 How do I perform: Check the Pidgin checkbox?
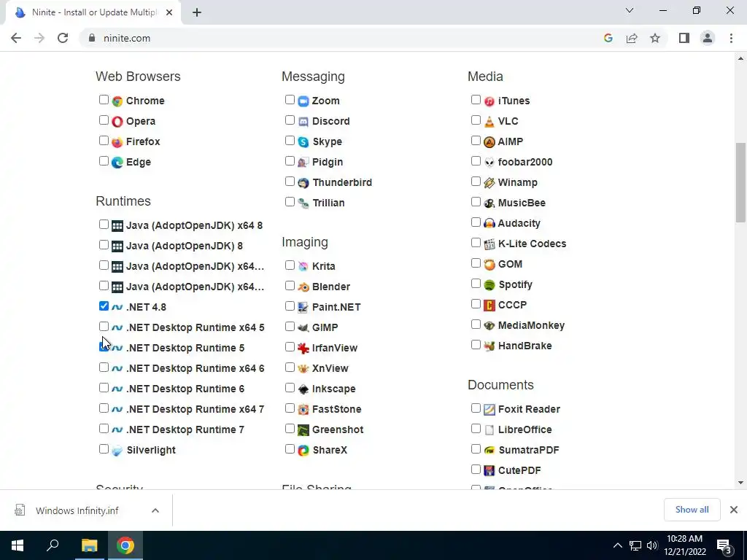pyautogui.click(x=290, y=161)
